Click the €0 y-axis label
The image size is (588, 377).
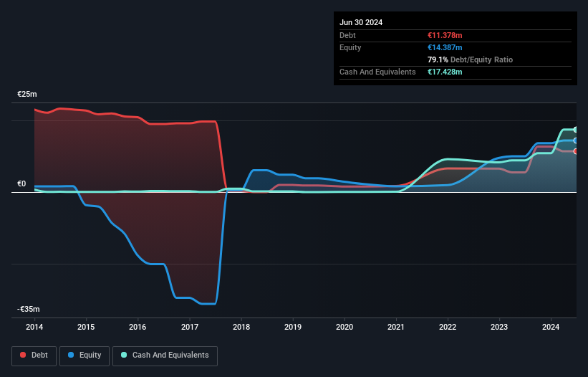tap(21, 183)
